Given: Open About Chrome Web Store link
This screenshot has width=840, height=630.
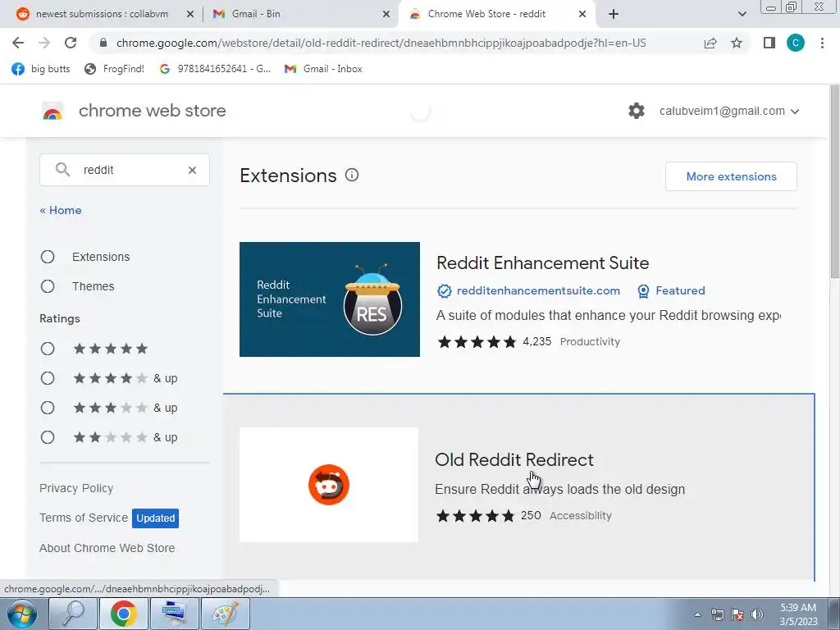Looking at the screenshot, I should pyautogui.click(x=107, y=548).
